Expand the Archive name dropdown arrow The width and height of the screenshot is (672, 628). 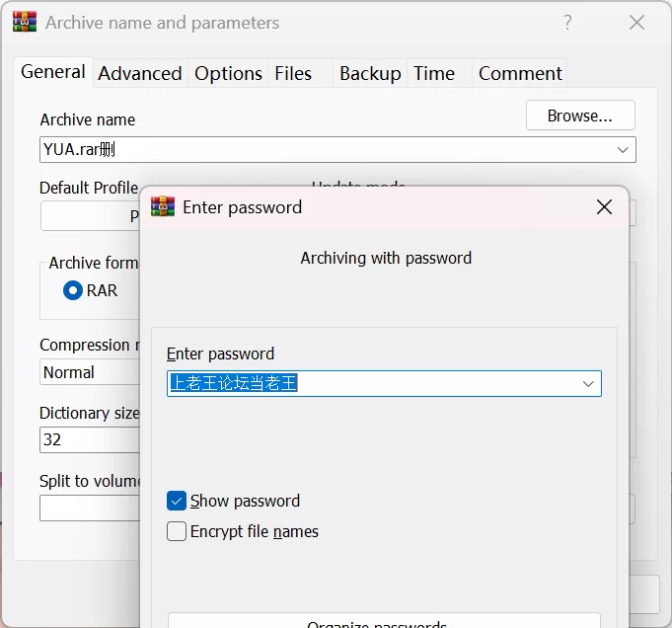coord(623,150)
